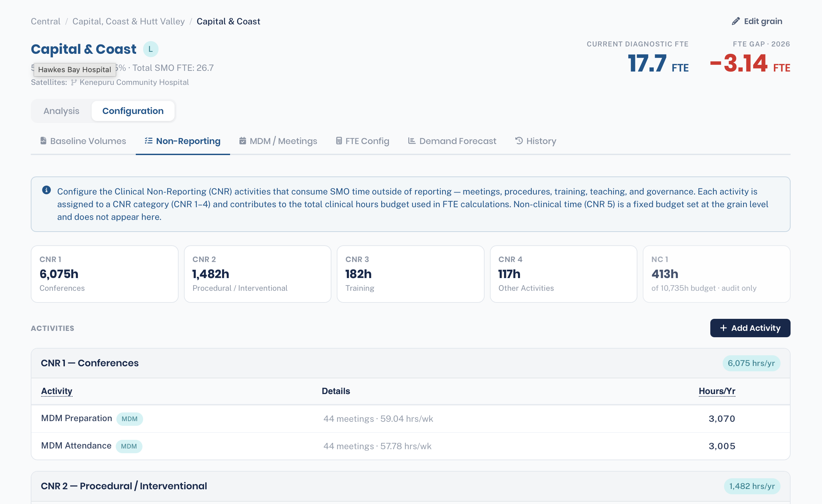Select the Configuration tab
Image resolution: width=822 pixels, height=504 pixels.
click(133, 111)
